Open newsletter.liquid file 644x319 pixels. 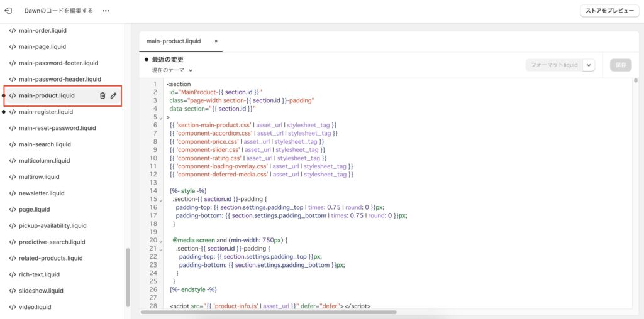pos(42,193)
